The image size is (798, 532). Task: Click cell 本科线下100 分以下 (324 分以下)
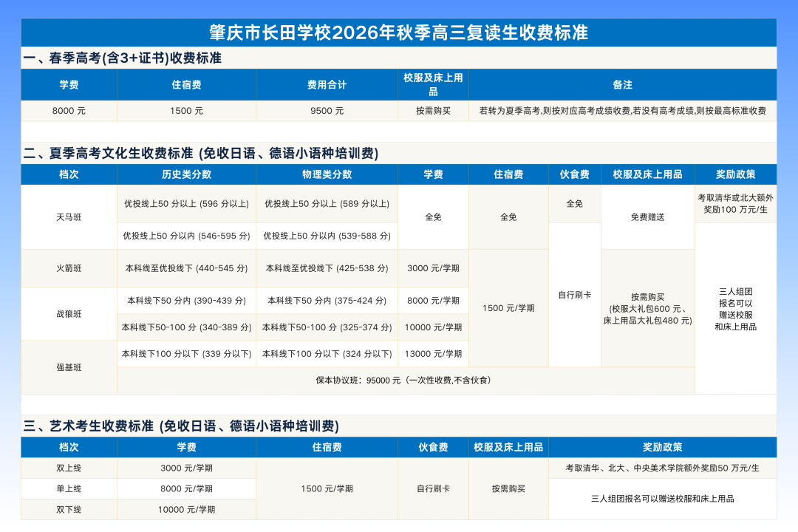(327, 354)
